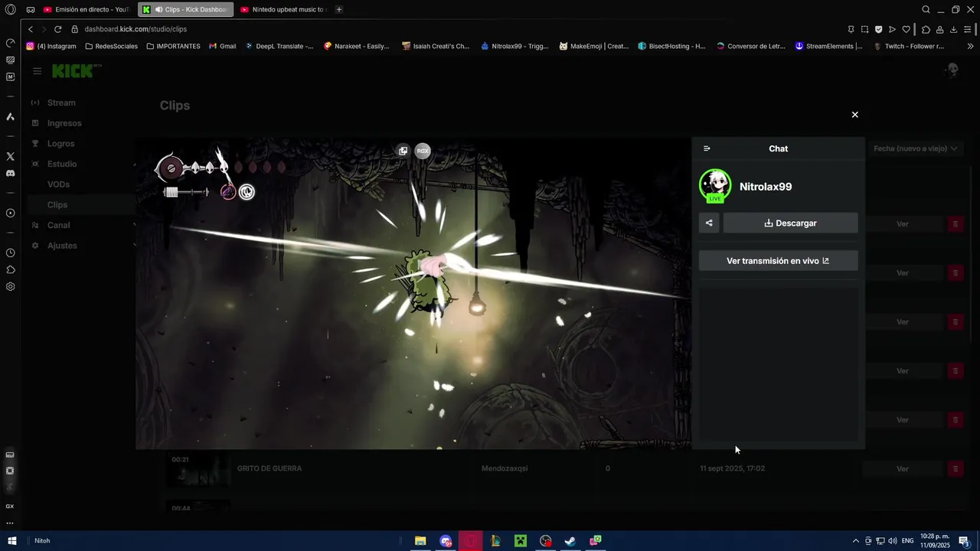The width and height of the screenshot is (980, 551).
Task: Open profile avatar at top right of Kick
Action: tap(952, 70)
